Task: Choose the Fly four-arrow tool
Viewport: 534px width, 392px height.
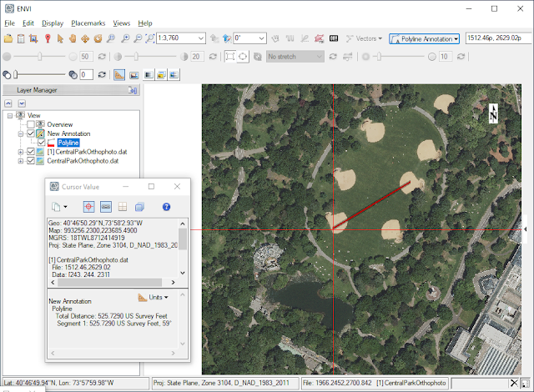Action: (85, 38)
